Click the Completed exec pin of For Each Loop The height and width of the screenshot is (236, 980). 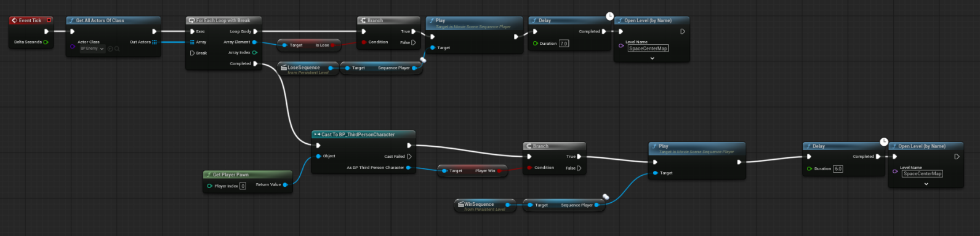tap(255, 64)
